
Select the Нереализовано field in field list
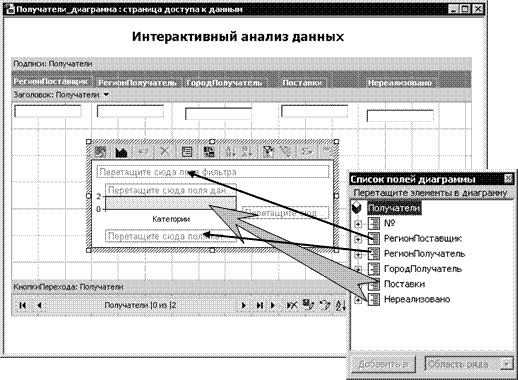417,299
